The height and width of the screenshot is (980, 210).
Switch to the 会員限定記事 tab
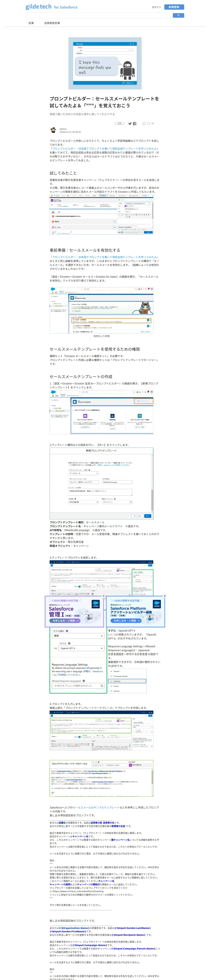(52, 23)
